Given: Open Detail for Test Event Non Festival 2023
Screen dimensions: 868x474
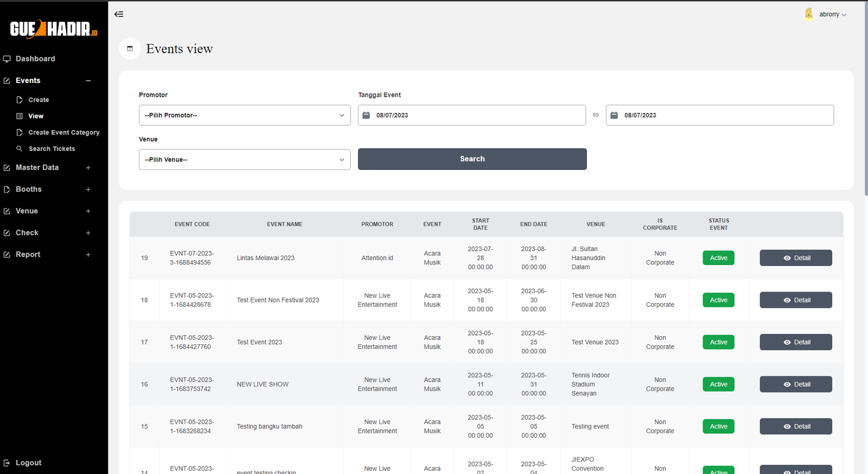Looking at the screenshot, I should (796, 300).
